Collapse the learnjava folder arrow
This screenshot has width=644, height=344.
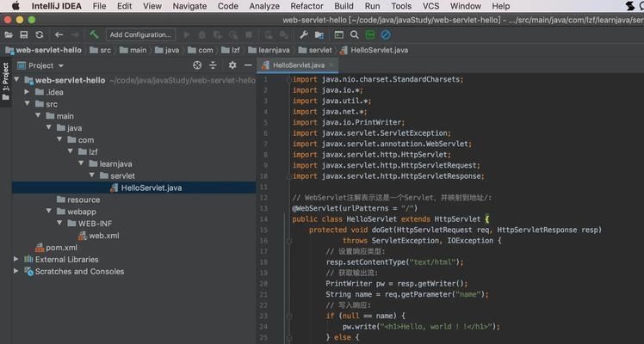[81, 163]
